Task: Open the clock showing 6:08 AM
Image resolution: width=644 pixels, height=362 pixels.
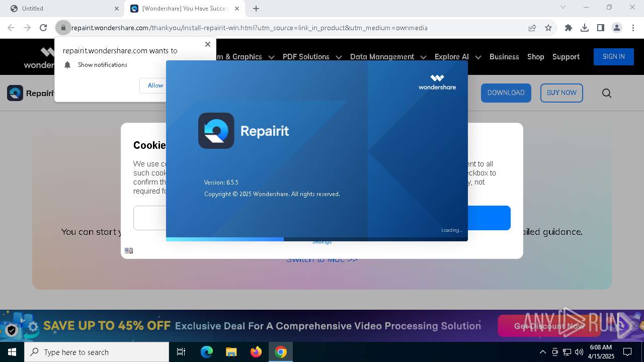Action: 600,352
